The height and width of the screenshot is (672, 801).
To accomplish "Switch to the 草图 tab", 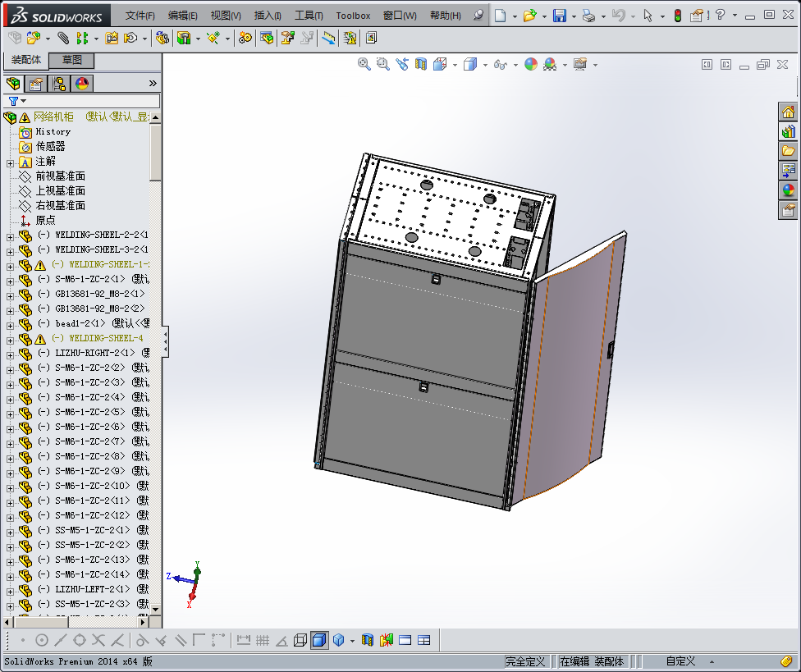I will click(x=71, y=60).
